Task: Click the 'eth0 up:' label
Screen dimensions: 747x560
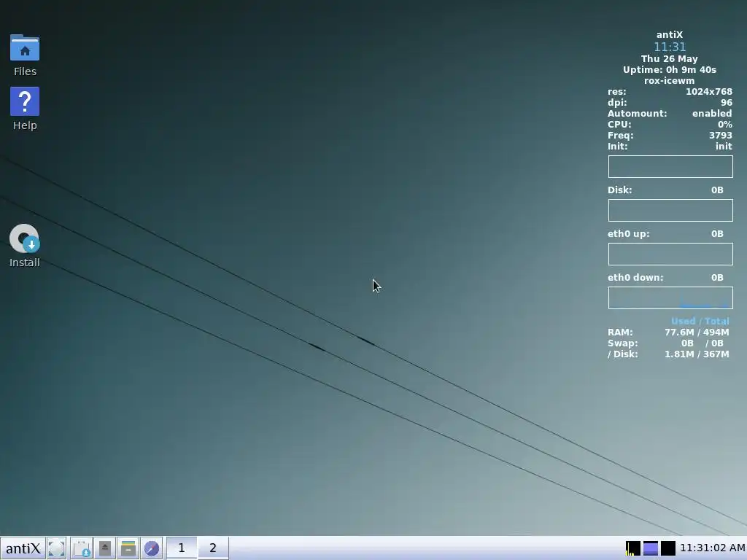Action: pos(628,234)
